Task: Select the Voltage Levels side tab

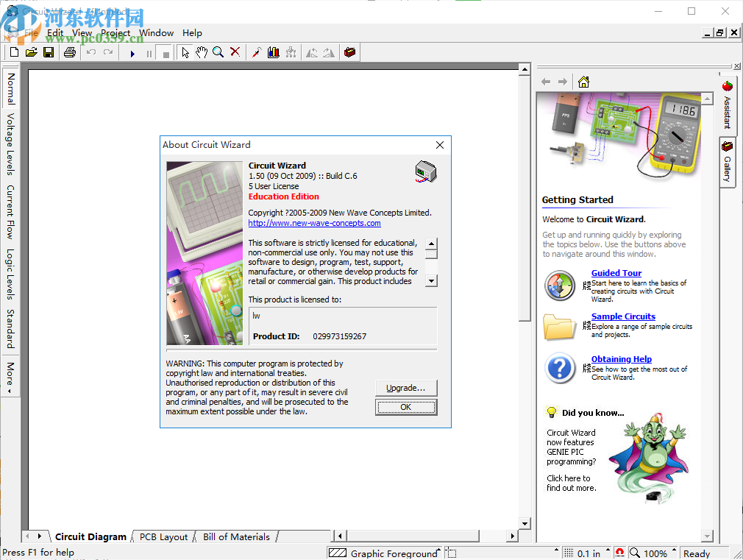Action: tap(11, 144)
